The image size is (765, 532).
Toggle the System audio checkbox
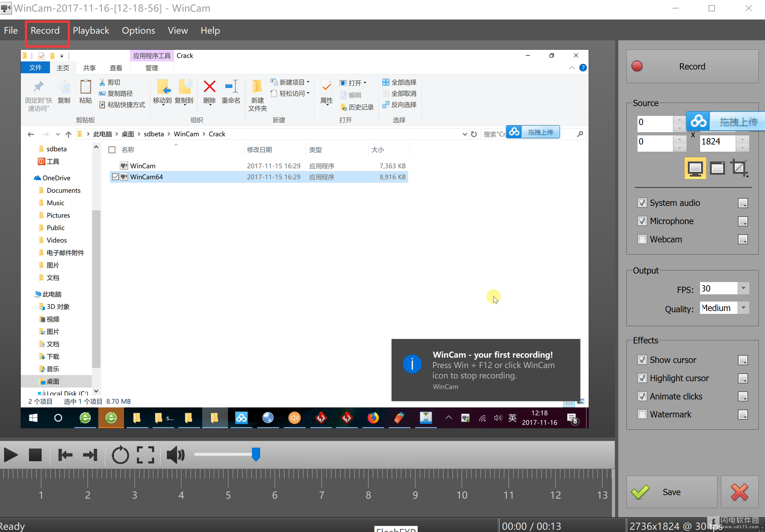point(642,202)
